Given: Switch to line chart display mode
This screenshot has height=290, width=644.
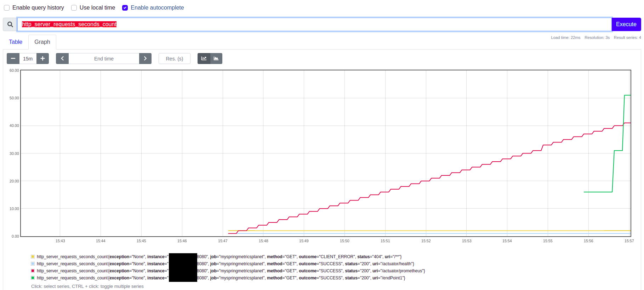Looking at the screenshot, I should pos(204,59).
